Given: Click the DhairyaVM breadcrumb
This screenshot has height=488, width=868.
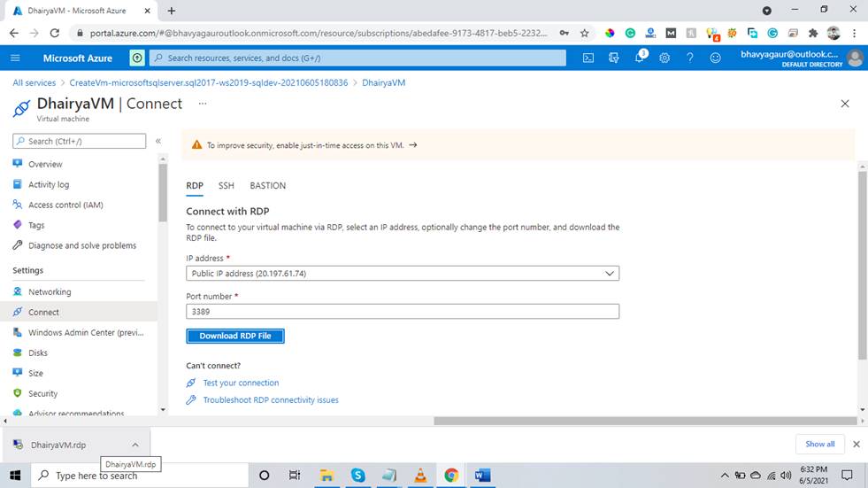Looking at the screenshot, I should coord(384,82).
